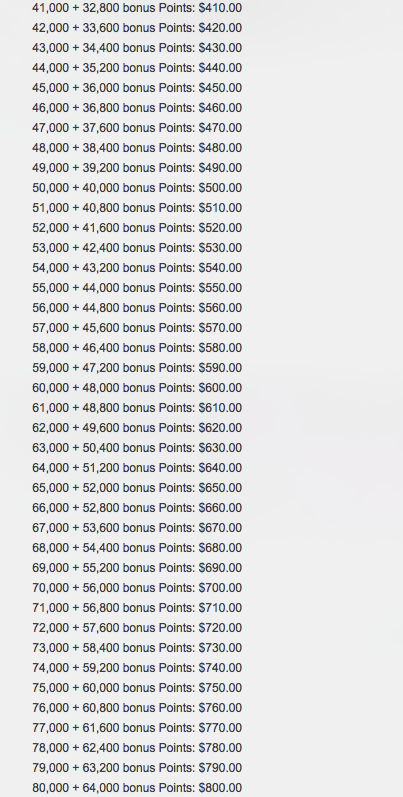Viewport: 403px width, 797px height.
Task: Click the 43,000 + 34,400 bonus Points row
Action: point(137,48)
